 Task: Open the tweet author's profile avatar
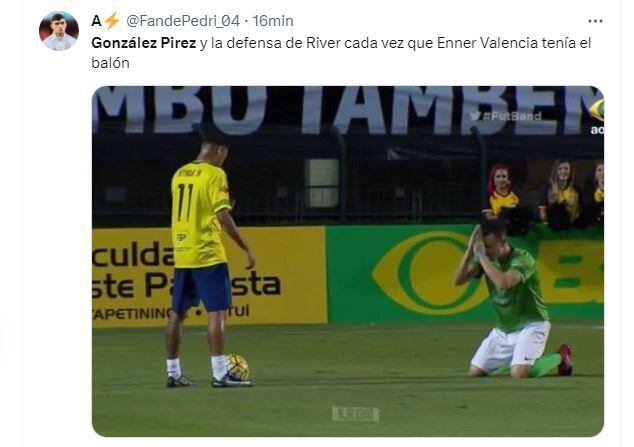tap(59, 31)
